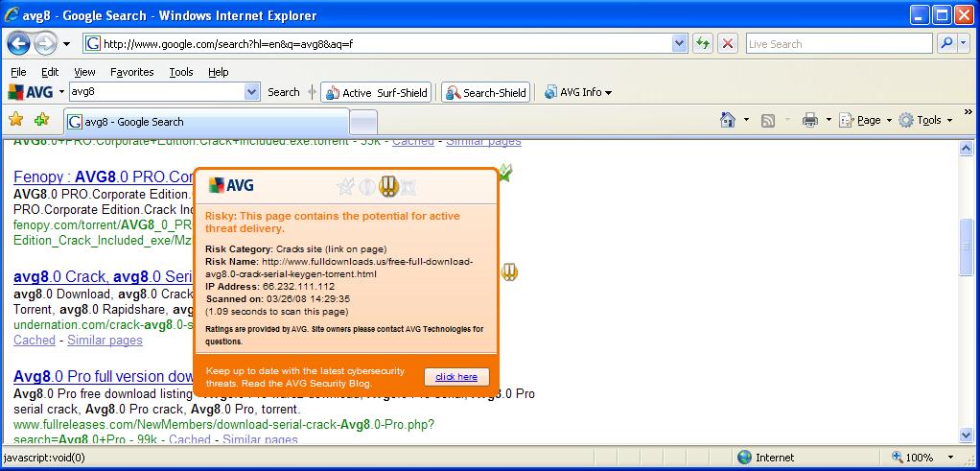Click Similar pages under undernation result

105,341
